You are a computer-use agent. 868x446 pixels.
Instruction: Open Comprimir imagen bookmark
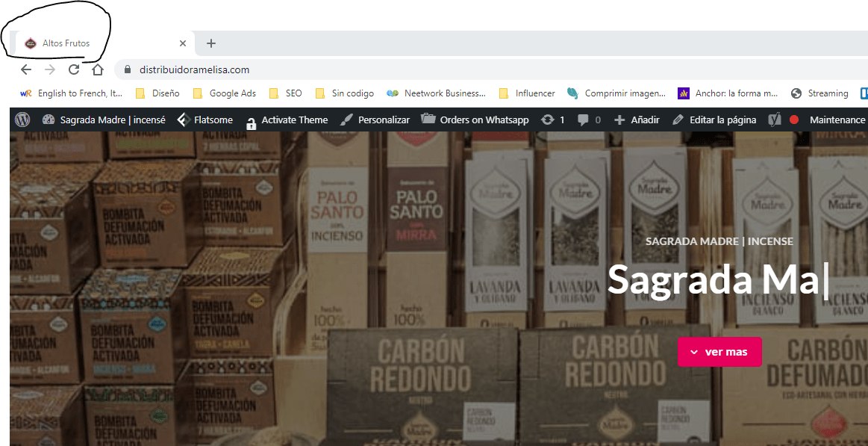click(616, 93)
